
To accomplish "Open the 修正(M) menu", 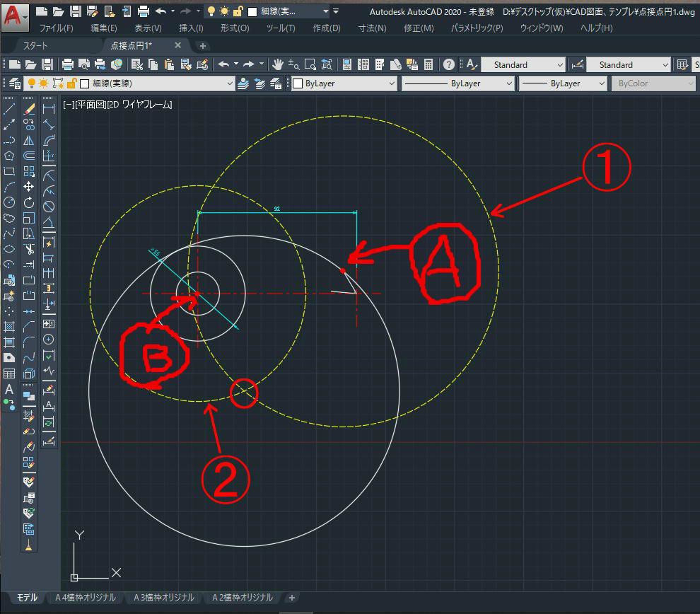I will 419,28.
